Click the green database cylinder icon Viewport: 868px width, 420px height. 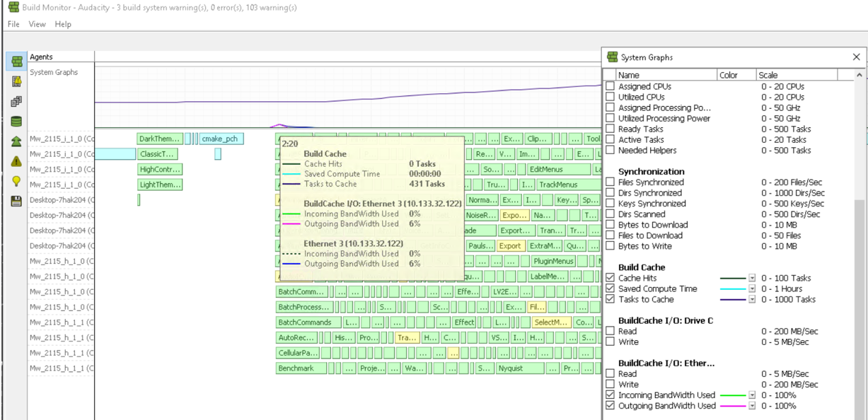[16, 121]
